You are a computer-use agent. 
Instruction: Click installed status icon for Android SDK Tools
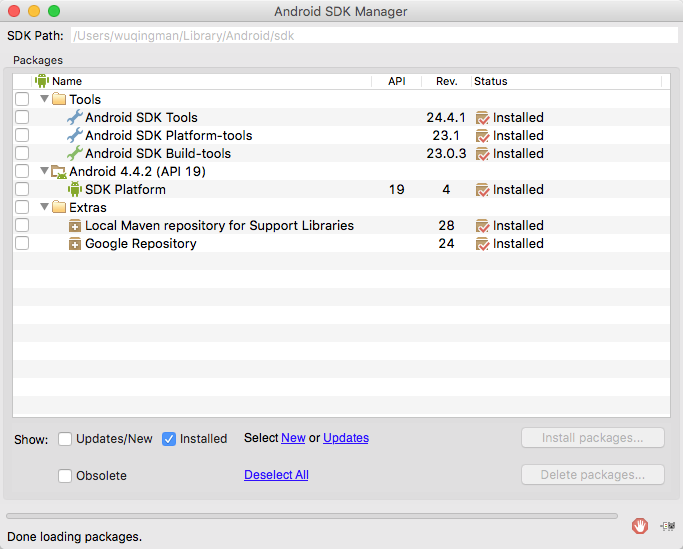(x=482, y=118)
